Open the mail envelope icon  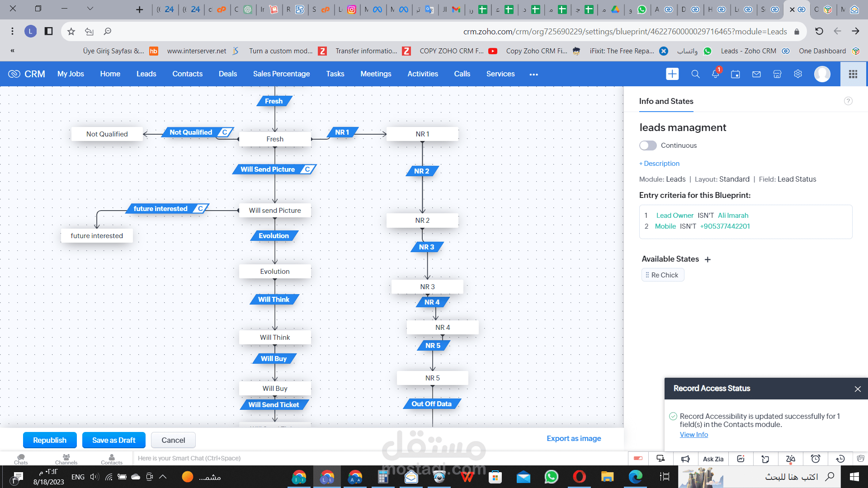tap(756, 74)
